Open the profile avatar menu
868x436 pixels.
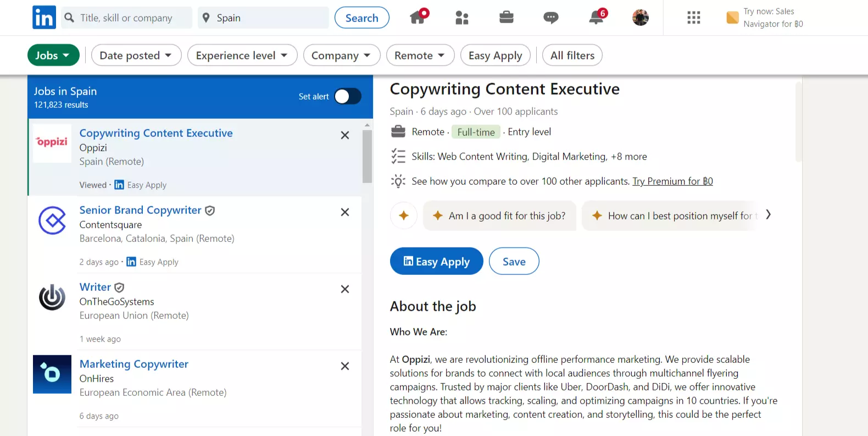tap(641, 18)
